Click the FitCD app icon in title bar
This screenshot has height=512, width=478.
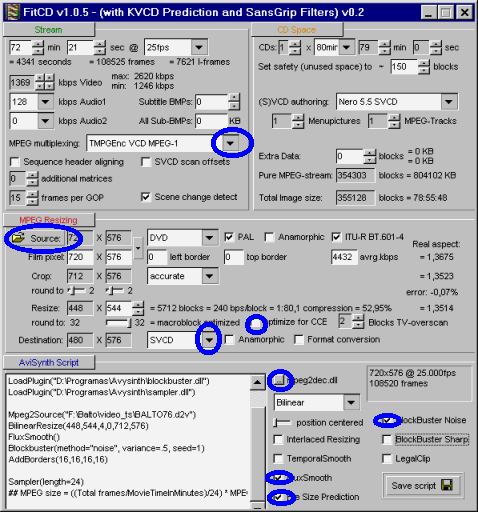coord(14,12)
